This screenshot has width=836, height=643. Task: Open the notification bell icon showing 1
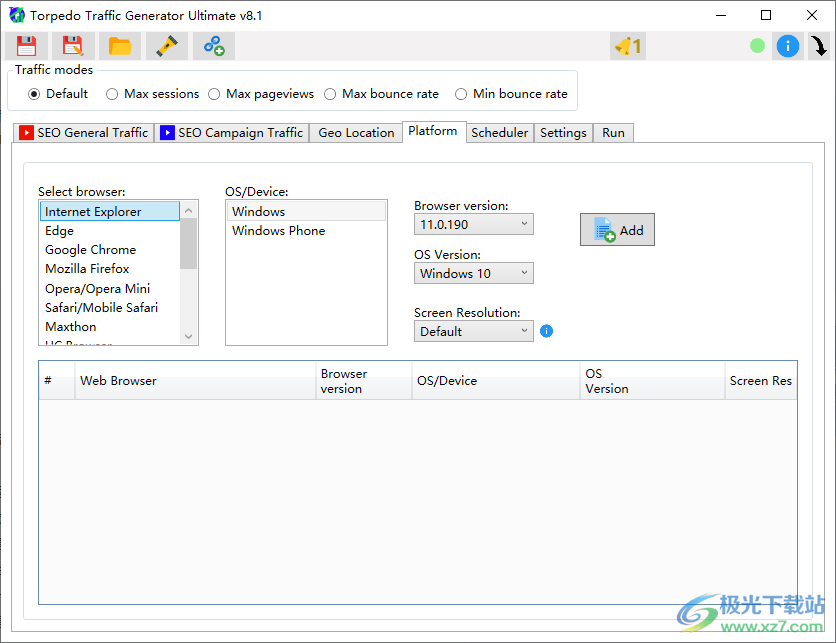(628, 46)
